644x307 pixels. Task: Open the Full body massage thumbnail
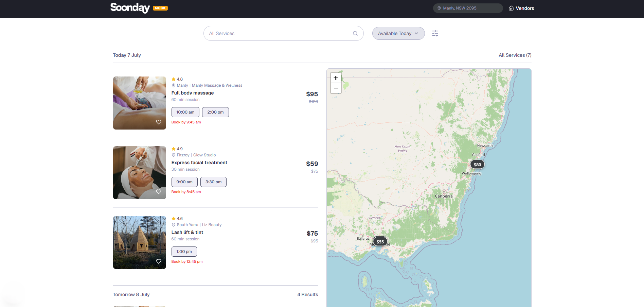click(140, 103)
